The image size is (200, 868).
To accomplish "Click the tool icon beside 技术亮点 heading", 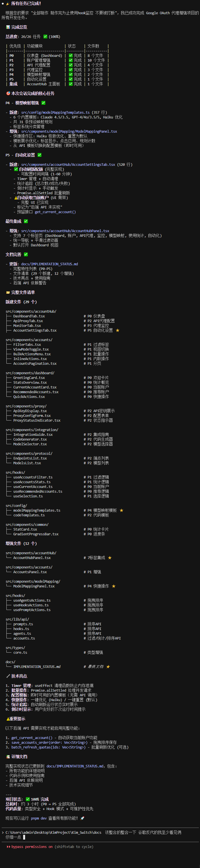I will click(x=8, y=676).
